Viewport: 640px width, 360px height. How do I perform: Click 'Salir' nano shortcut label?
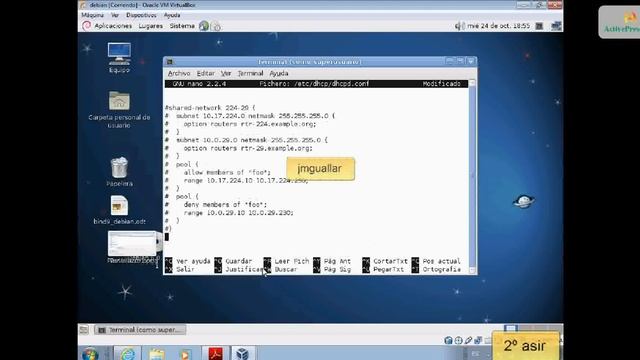(x=185, y=269)
